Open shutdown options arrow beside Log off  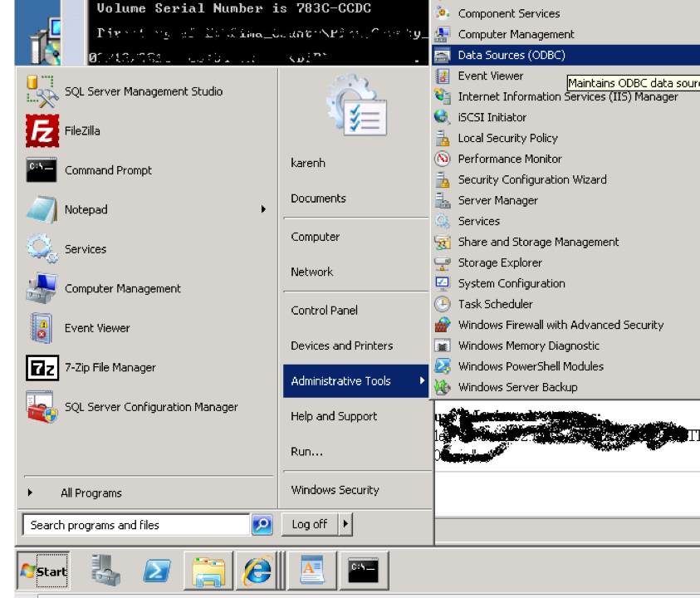tap(345, 524)
